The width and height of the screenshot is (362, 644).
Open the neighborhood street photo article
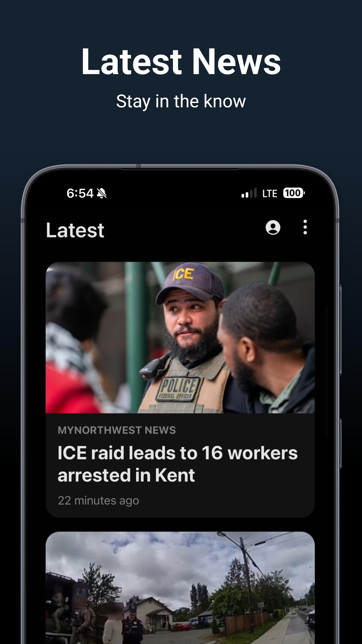point(180,588)
